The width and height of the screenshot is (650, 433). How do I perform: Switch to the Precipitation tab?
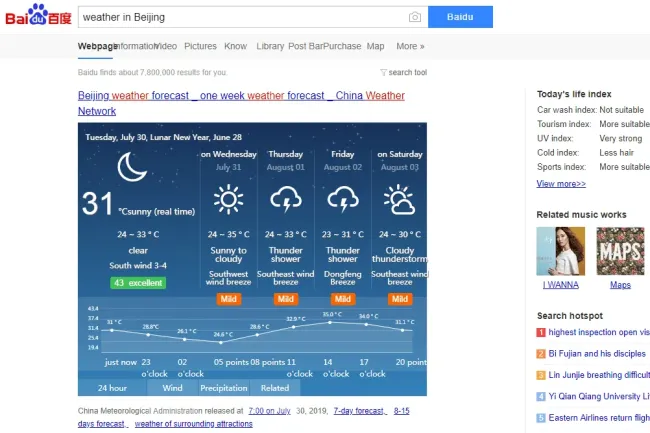[223, 388]
